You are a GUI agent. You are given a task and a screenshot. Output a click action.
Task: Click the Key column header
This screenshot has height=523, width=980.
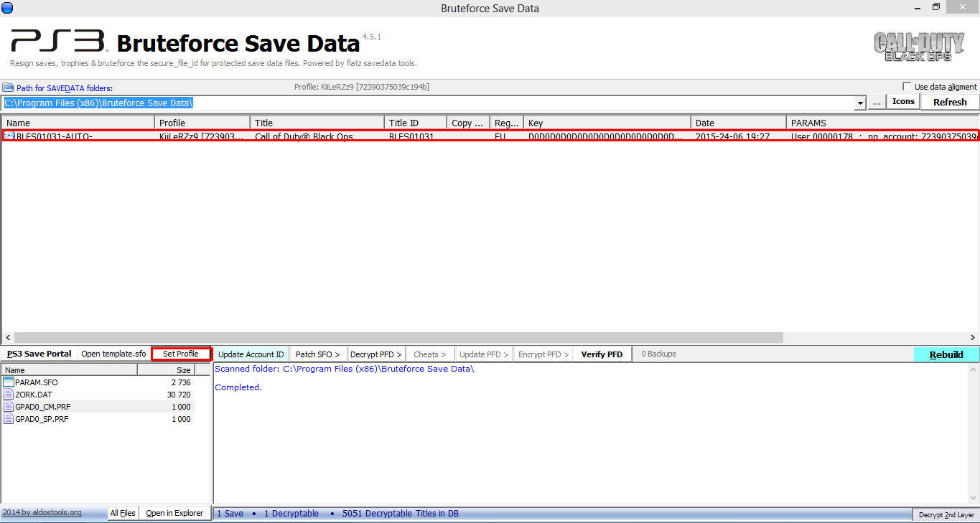(607, 123)
